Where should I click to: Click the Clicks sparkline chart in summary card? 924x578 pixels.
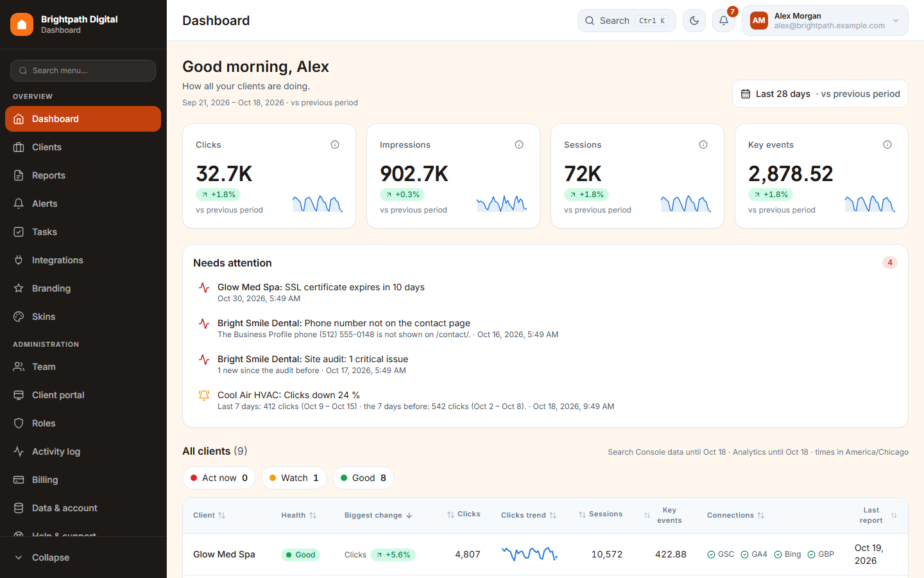point(318,204)
